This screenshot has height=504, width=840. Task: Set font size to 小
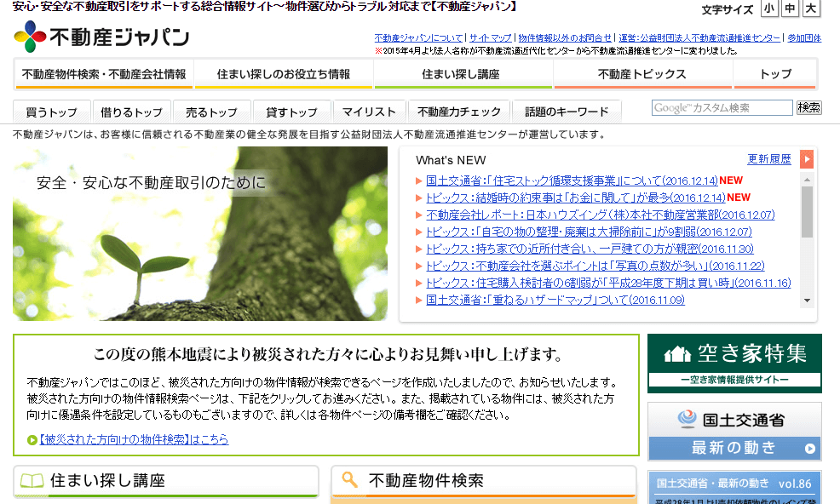[769, 9]
